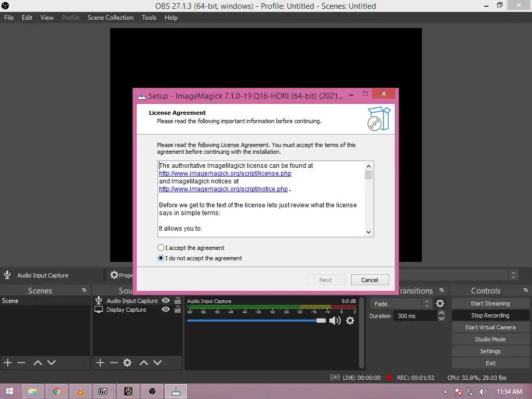The image size is (532, 399).
Task: Toggle visibility of Display Capture source
Action: tap(166, 310)
